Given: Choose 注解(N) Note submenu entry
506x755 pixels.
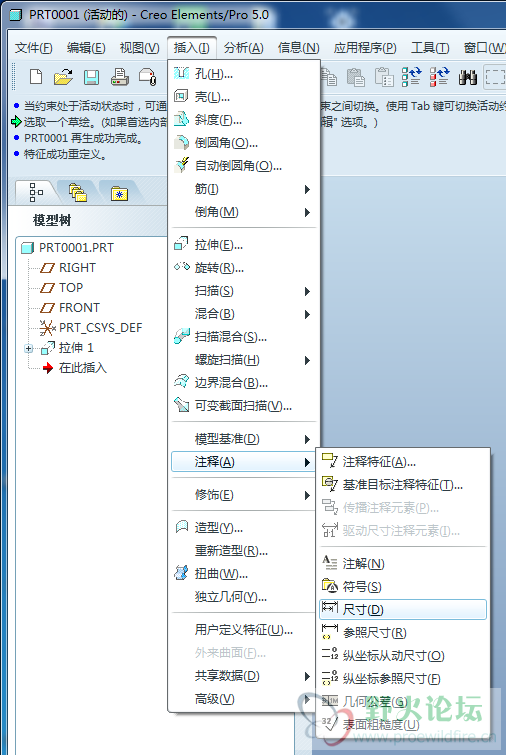Looking at the screenshot, I should click(x=403, y=563).
